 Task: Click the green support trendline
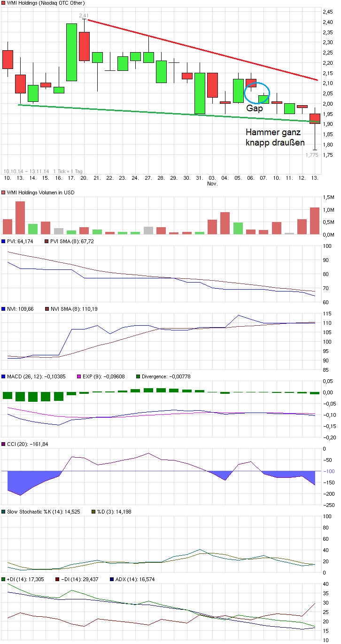click(x=169, y=113)
